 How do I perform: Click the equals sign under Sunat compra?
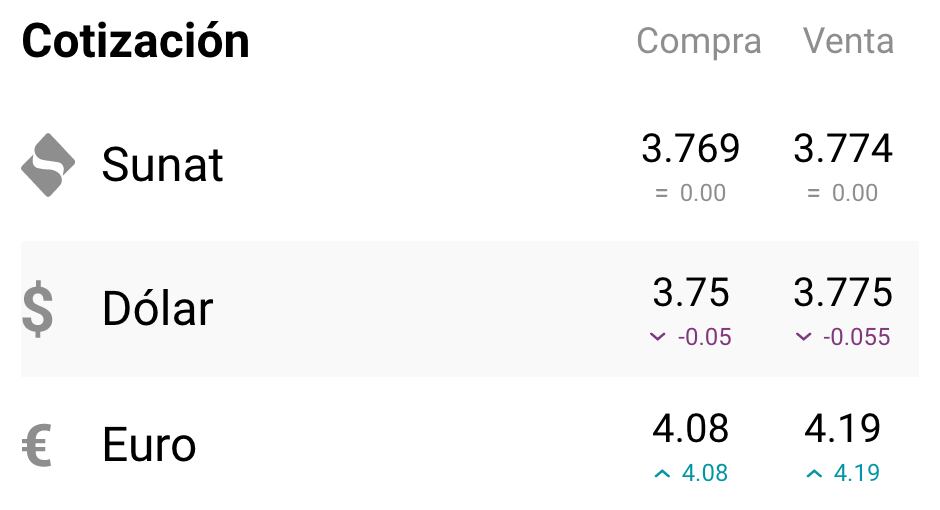click(x=661, y=194)
